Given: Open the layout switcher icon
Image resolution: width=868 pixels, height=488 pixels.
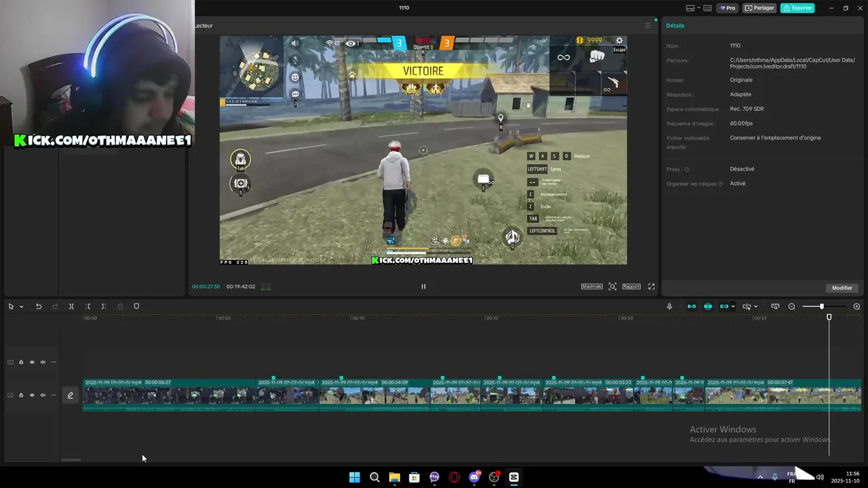Looking at the screenshot, I should (x=690, y=8).
